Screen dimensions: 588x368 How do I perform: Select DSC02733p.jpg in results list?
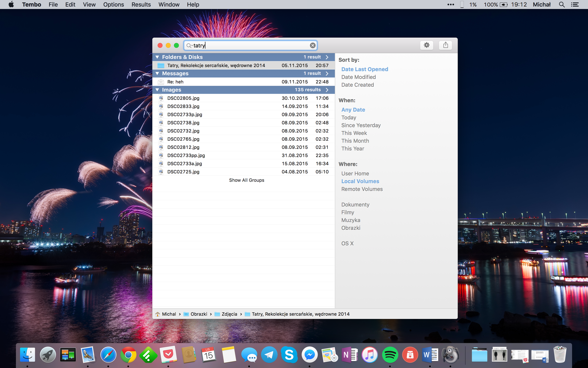click(185, 114)
